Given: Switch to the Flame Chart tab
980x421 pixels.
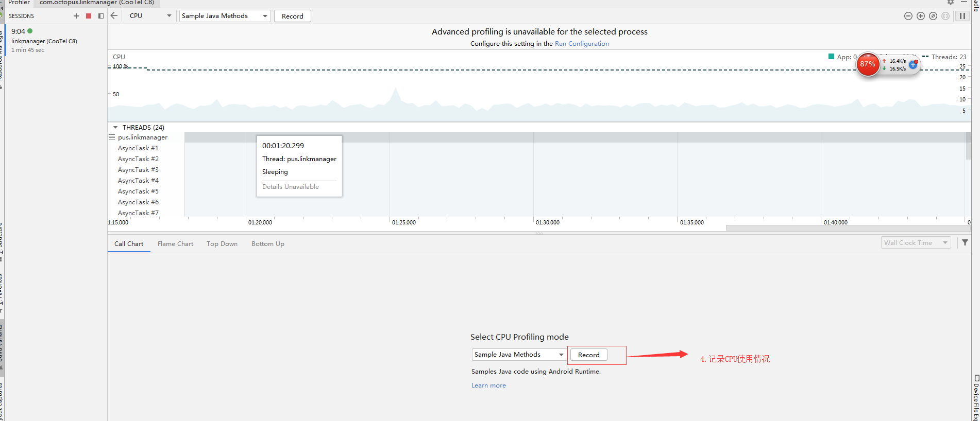Looking at the screenshot, I should [x=175, y=244].
